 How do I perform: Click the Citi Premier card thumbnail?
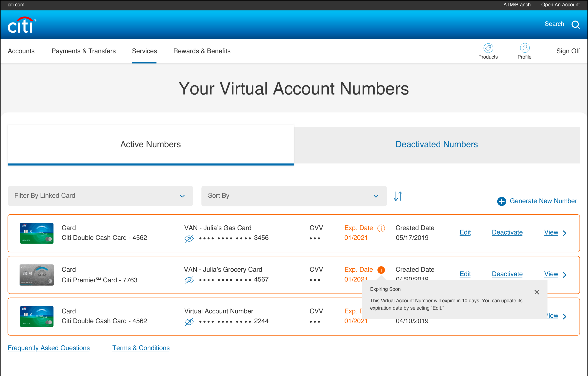[37, 275]
